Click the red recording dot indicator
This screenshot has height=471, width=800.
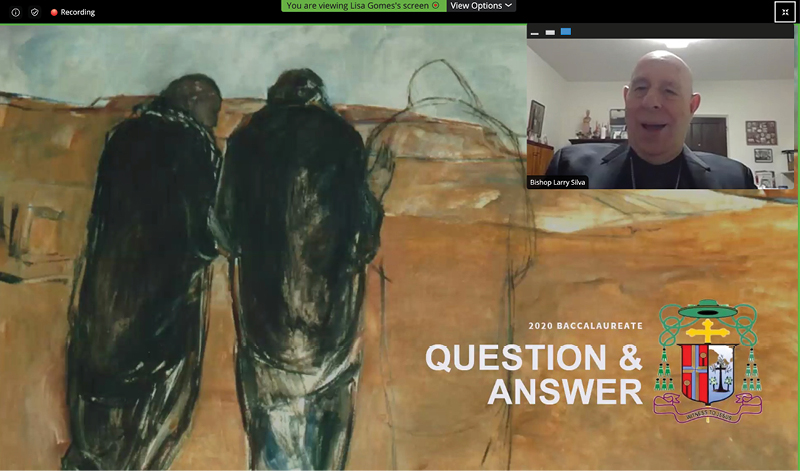click(54, 12)
